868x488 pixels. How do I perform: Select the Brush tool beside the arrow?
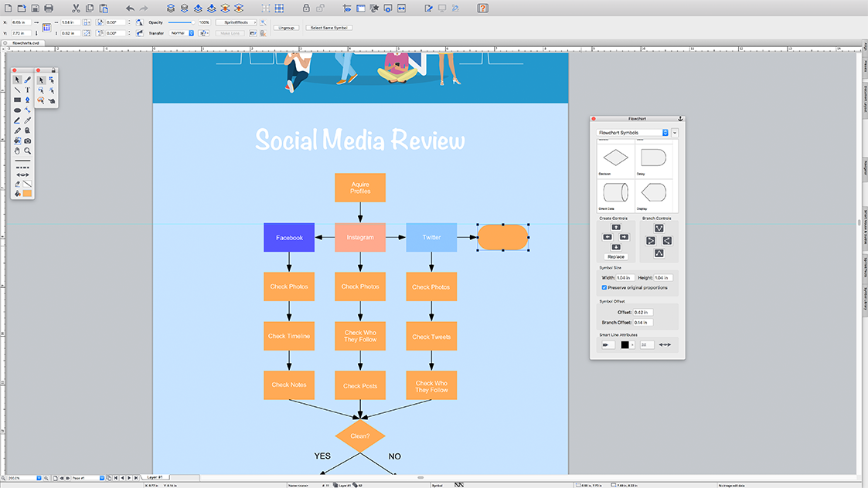[27, 80]
